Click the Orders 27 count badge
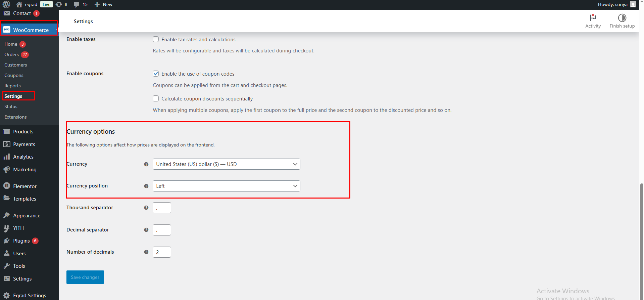This screenshot has width=644, height=300. (25, 55)
